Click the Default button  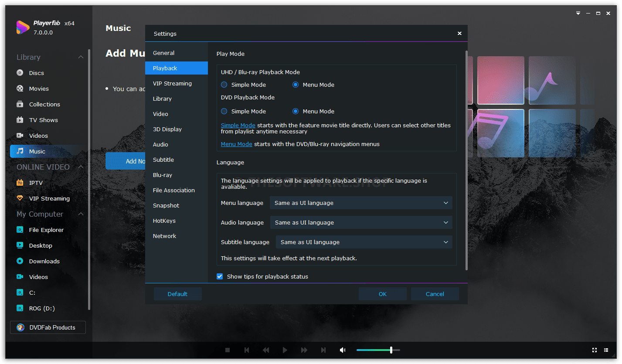[178, 294]
